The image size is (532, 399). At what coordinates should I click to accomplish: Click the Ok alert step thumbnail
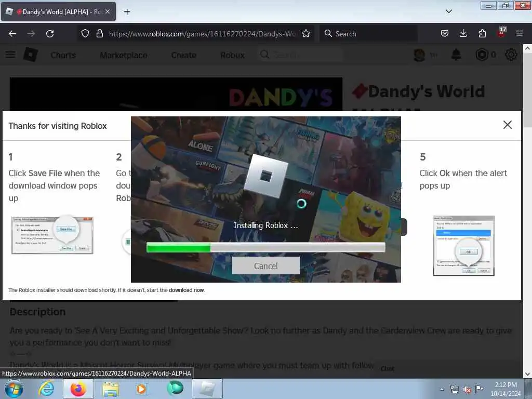463,246
